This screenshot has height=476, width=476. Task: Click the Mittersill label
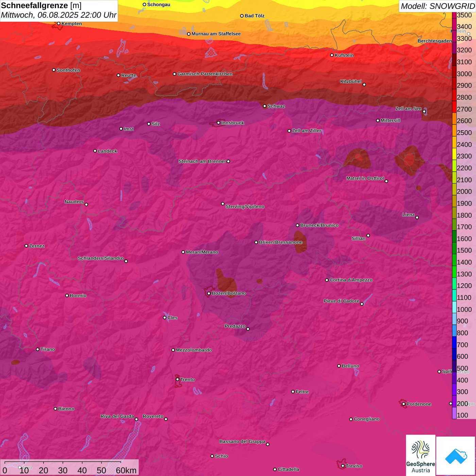pyautogui.click(x=390, y=120)
